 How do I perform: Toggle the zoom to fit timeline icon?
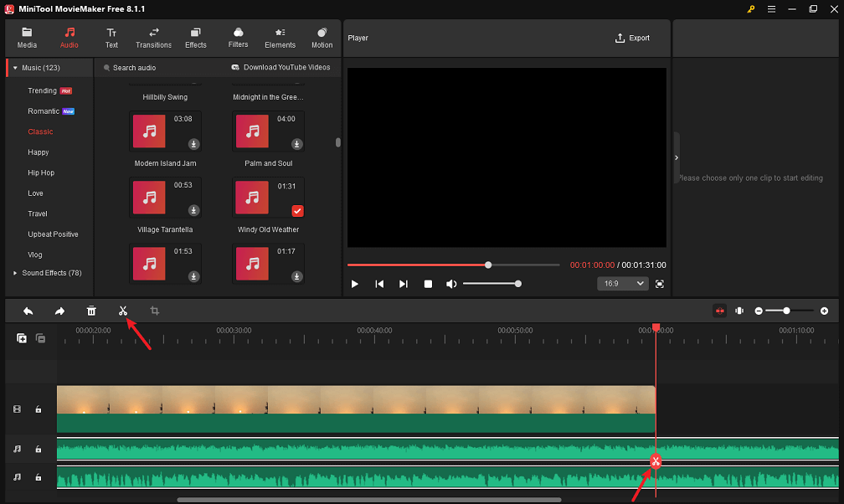(x=739, y=311)
